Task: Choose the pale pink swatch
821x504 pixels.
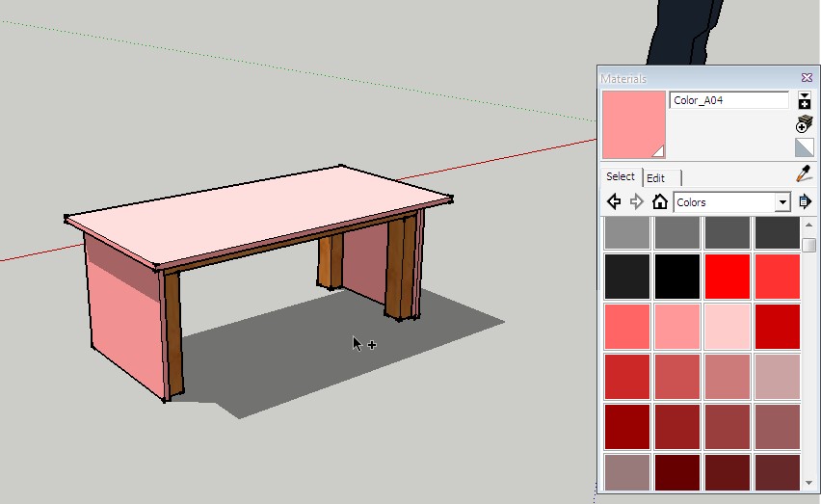Action: [728, 327]
